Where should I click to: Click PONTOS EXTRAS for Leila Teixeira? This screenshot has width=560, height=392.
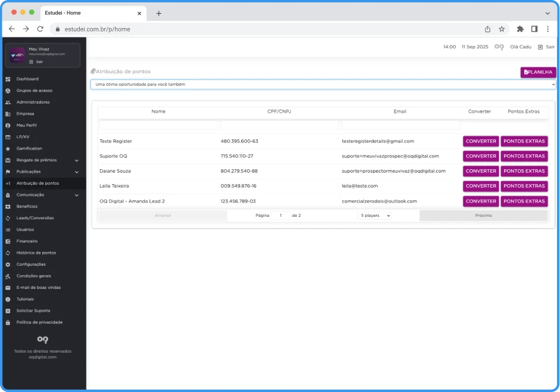pyautogui.click(x=524, y=186)
